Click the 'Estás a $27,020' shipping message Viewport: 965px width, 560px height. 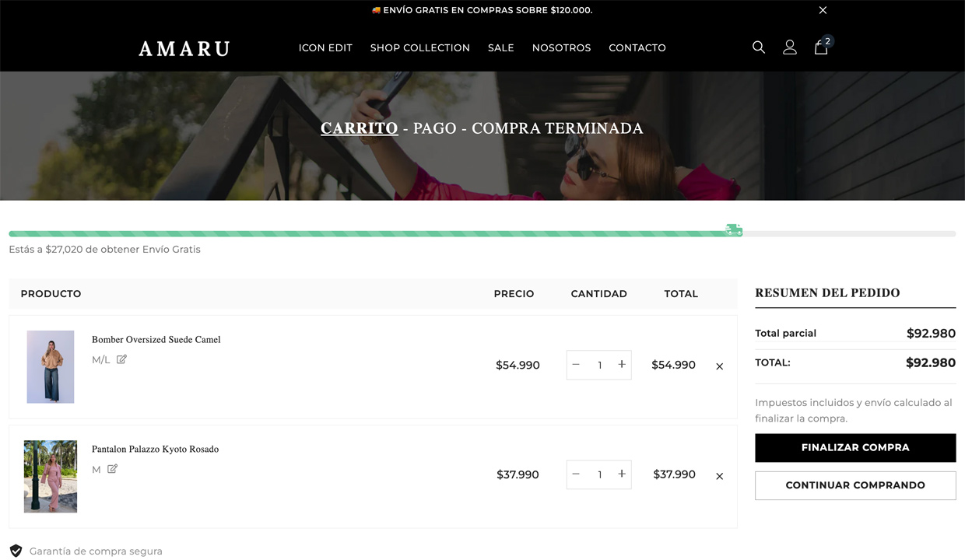(104, 250)
